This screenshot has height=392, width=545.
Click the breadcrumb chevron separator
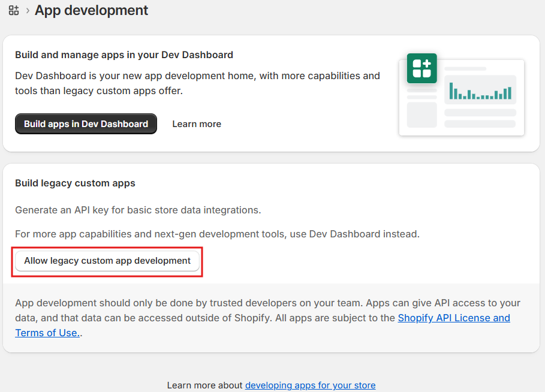click(28, 11)
